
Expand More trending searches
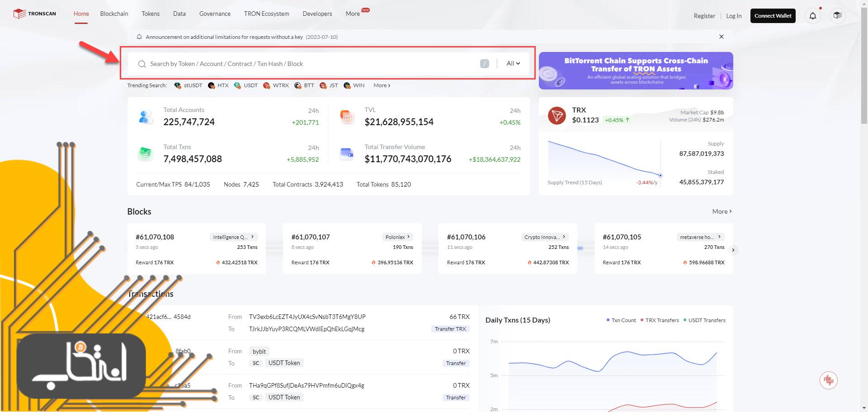pos(382,85)
